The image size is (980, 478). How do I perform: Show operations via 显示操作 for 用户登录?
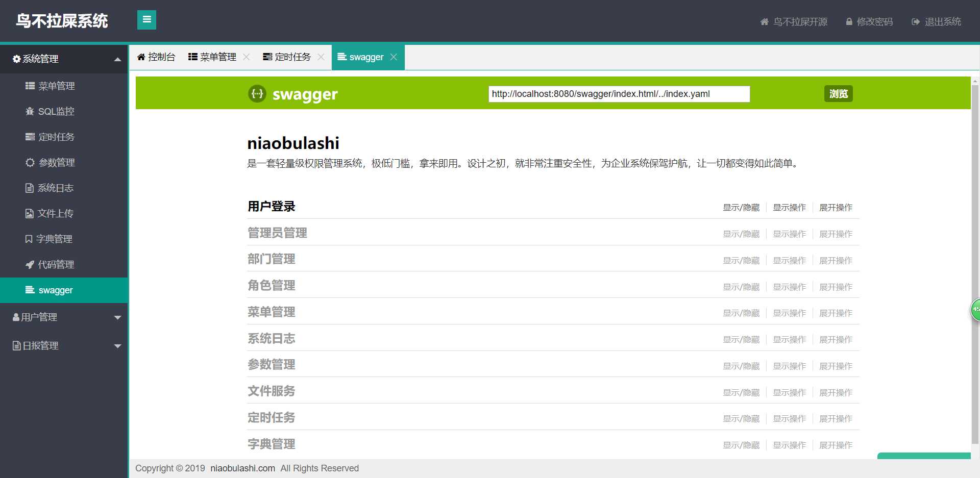click(789, 208)
